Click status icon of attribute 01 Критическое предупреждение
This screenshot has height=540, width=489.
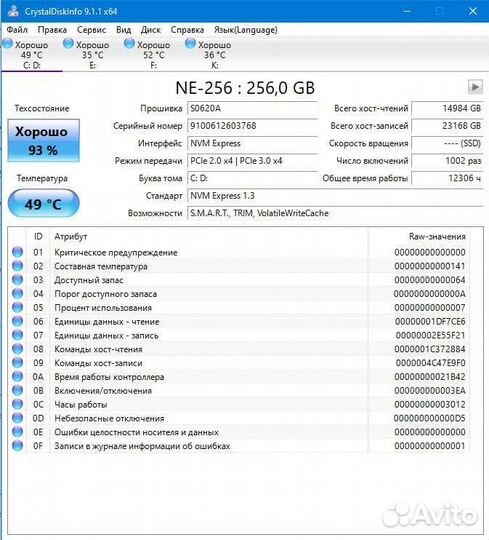tap(18, 252)
